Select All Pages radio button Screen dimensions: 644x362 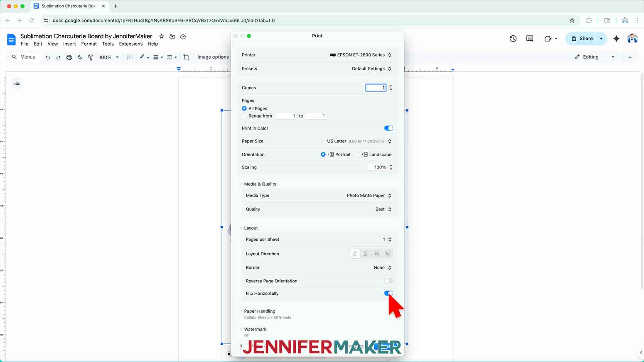[x=244, y=108]
